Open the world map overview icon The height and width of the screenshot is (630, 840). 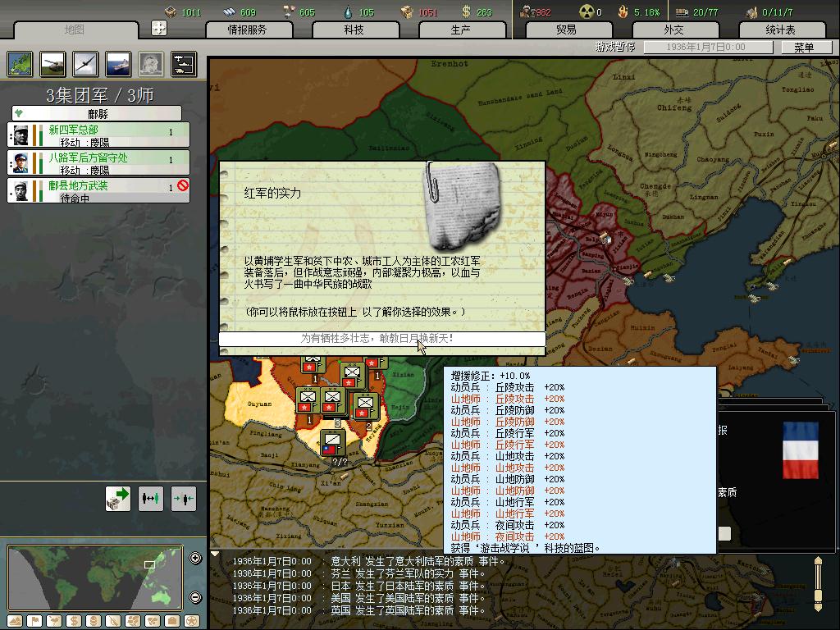21,64
